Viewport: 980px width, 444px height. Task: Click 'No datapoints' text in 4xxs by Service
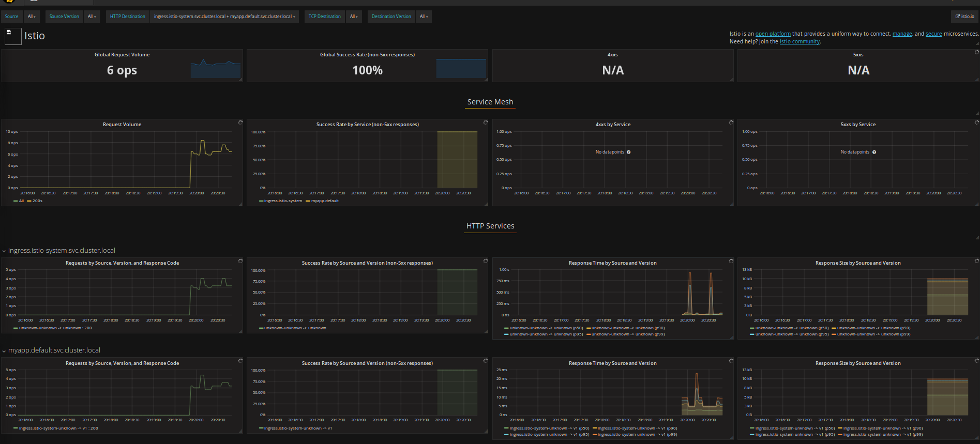coord(610,152)
